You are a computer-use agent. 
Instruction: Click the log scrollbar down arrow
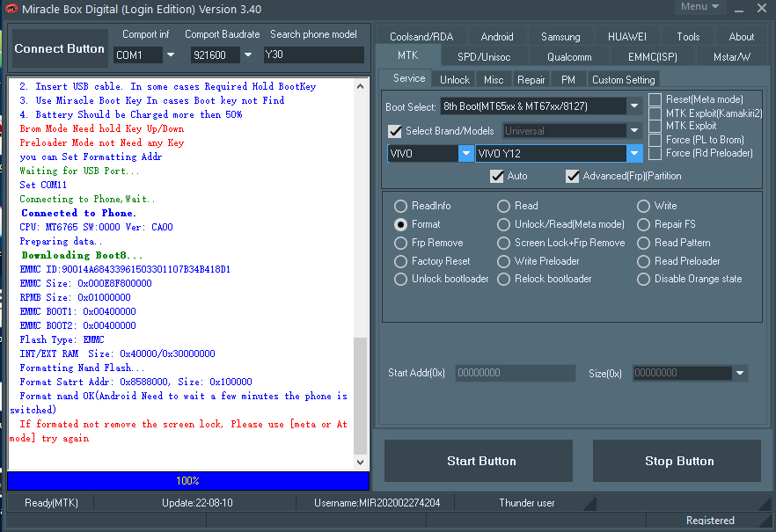(x=361, y=463)
